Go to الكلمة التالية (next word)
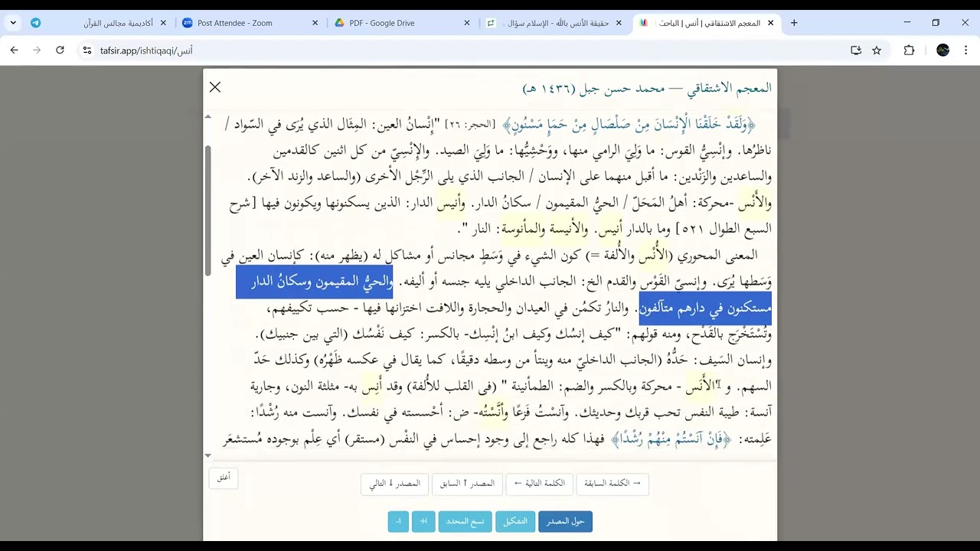980x551 pixels. click(x=539, y=484)
